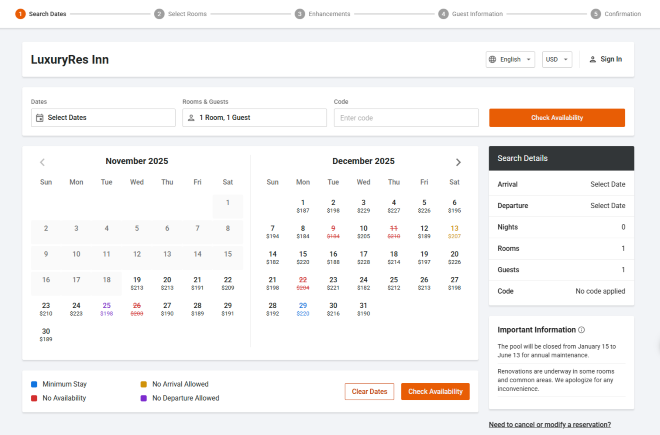Open the English language dropdown
Viewport: 660px width, 435px height.
[510, 59]
